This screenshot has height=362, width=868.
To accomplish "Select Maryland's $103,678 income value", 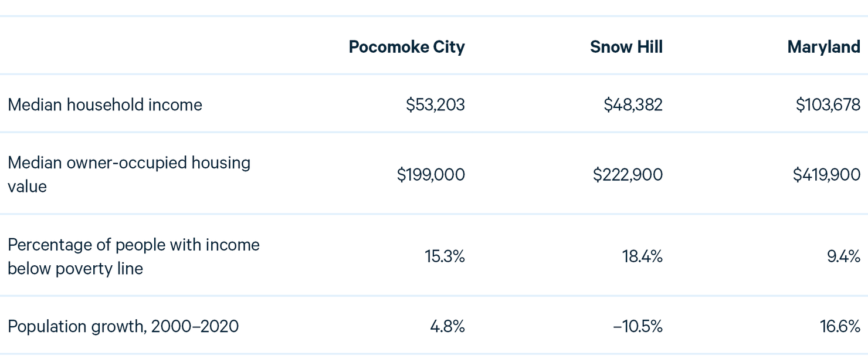I will tap(828, 104).
